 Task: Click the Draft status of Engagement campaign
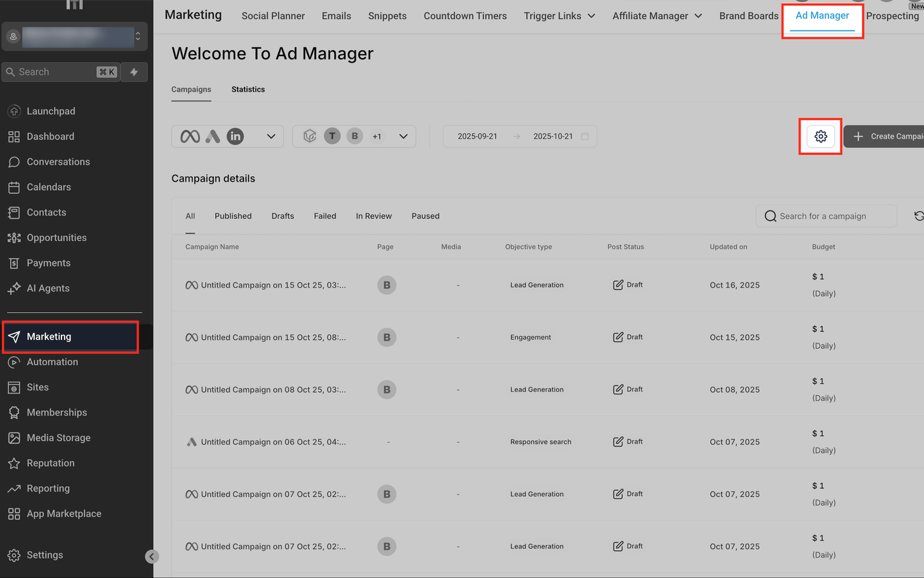coord(628,337)
